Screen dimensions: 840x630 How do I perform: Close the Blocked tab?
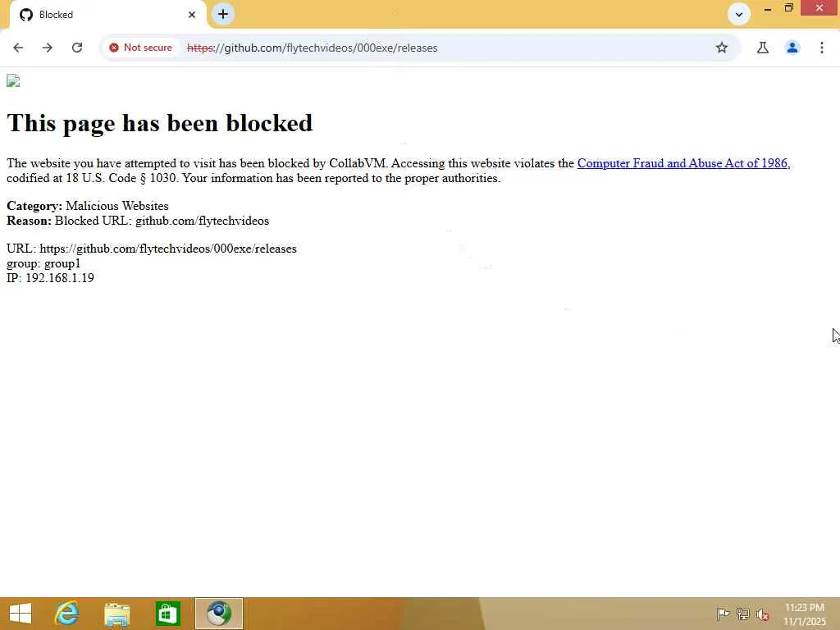[x=192, y=15]
